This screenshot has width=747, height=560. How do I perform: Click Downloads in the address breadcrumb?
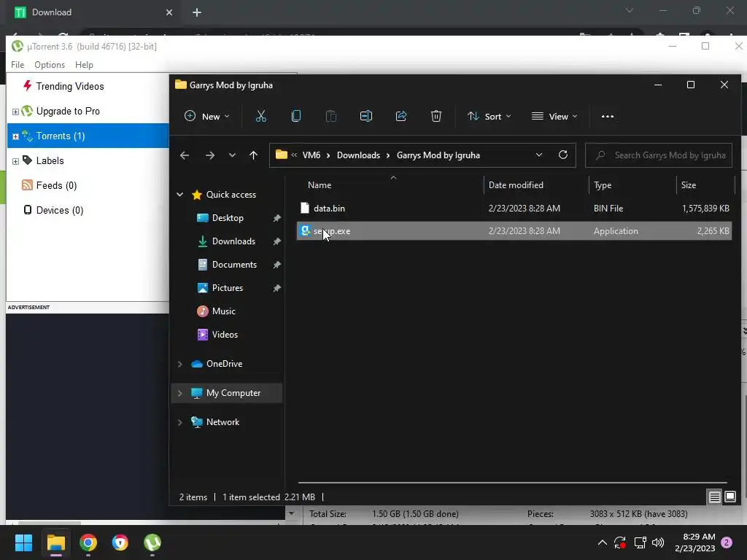358,155
